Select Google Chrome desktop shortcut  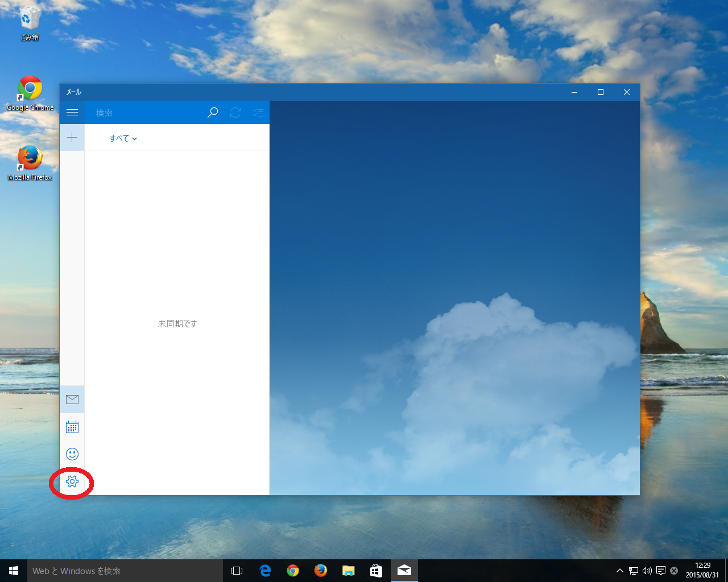tap(30, 94)
